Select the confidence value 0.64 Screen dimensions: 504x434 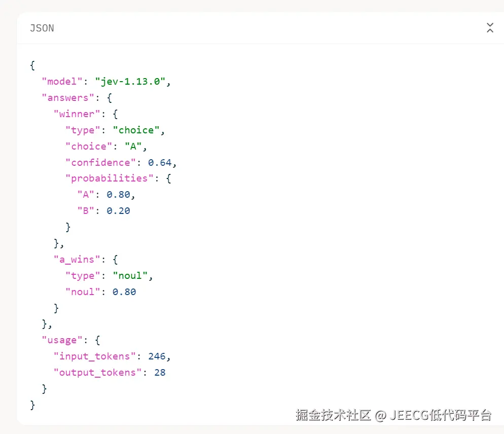[160, 163]
